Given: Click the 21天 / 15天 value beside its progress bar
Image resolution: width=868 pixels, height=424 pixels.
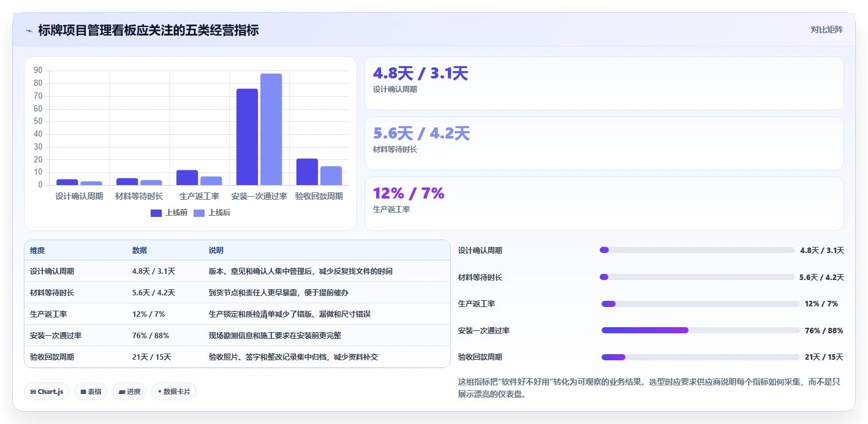Looking at the screenshot, I should click(824, 357).
